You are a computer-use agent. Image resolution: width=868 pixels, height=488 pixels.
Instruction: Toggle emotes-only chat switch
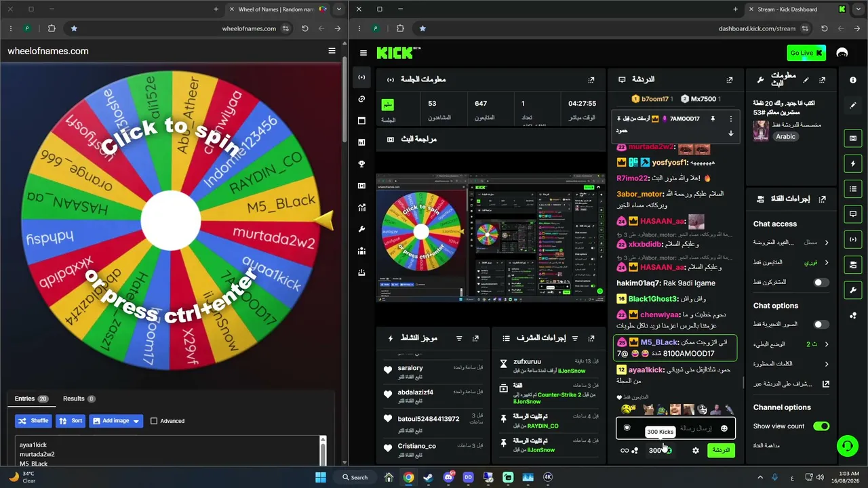pyautogui.click(x=821, y=325)
